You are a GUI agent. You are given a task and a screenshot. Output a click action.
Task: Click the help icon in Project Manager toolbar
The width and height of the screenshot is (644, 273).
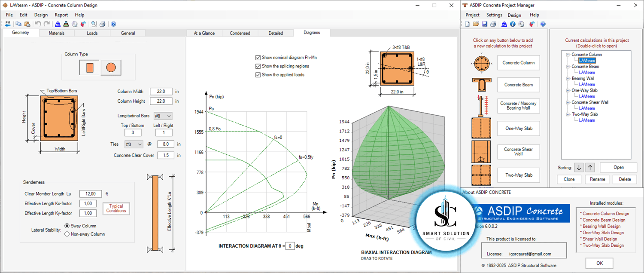(543, 24)
